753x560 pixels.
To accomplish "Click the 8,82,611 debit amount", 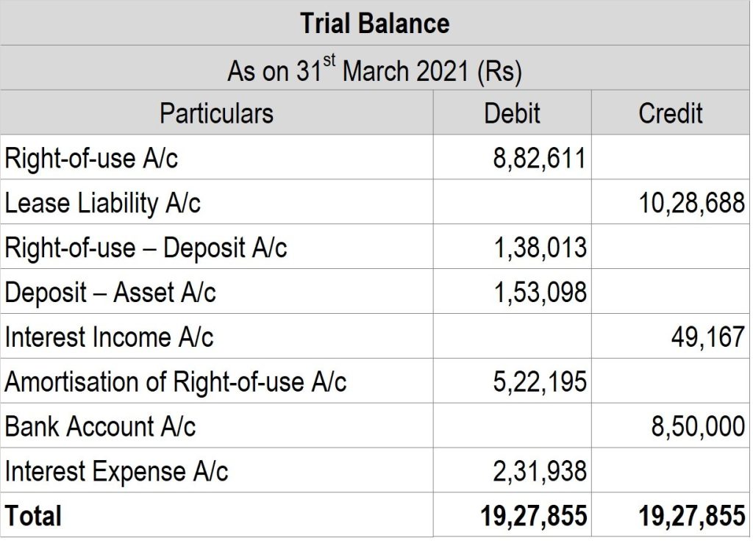I will (x=539, y=158).
